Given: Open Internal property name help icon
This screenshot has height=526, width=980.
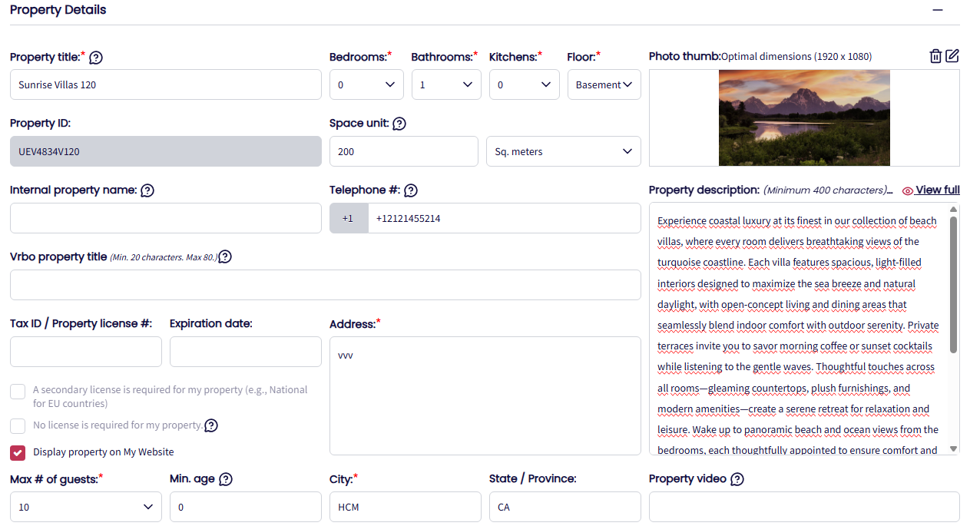Looking at the screenshot, I should 147,190.
